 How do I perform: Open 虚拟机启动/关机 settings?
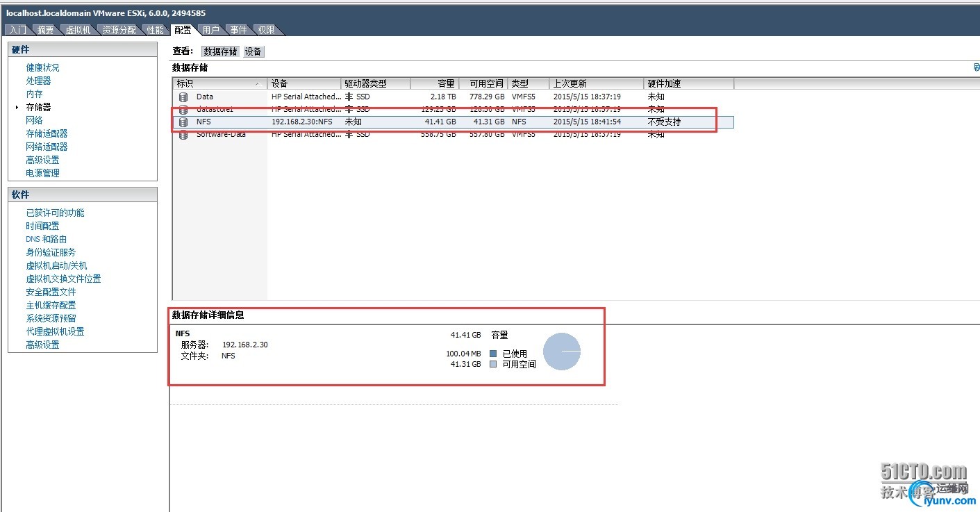point(57,265)
